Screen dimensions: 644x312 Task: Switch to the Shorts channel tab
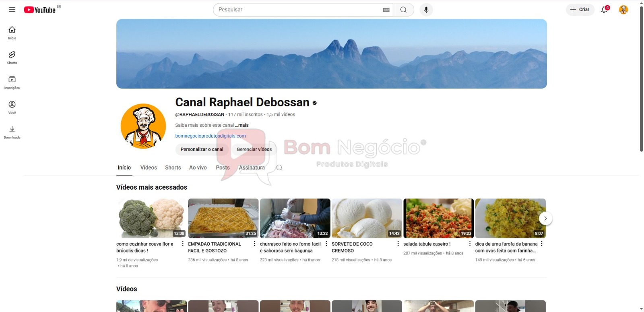[x=173, y=168]
